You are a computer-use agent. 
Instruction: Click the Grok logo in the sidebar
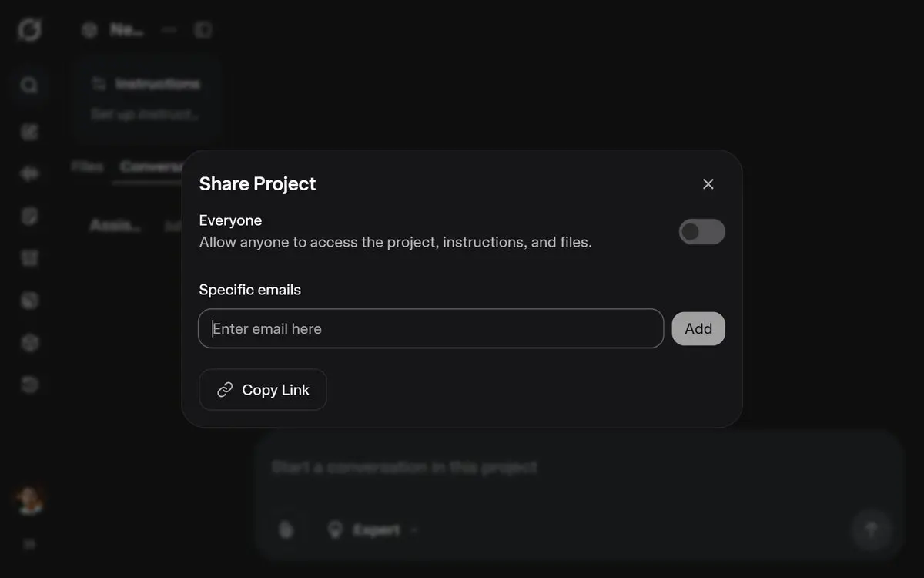click(29, 31)
